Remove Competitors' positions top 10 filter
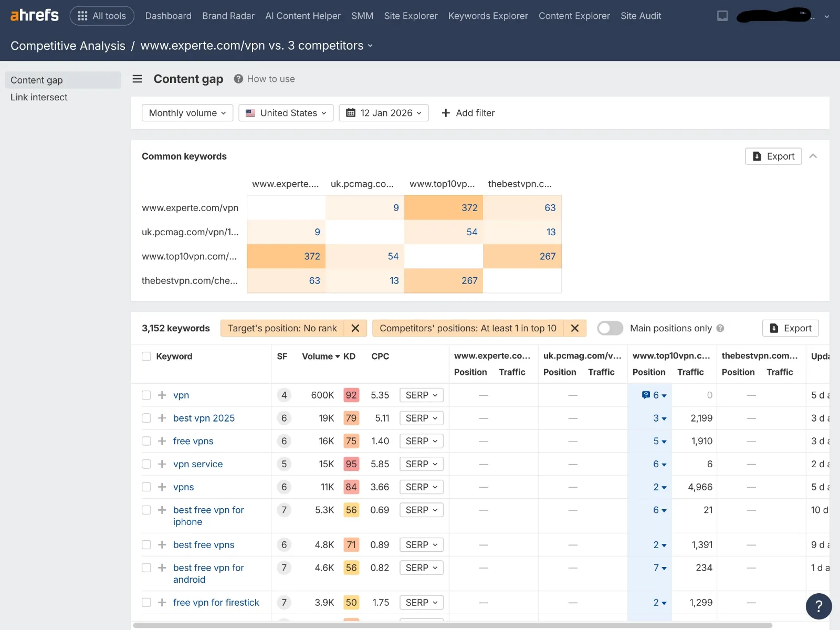 (x=575, y=328)
